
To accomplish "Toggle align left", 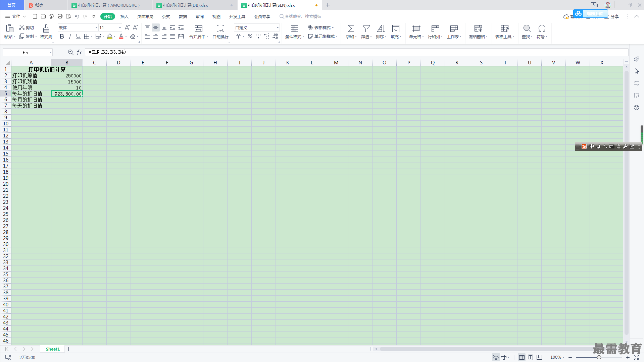I will pos(147,36).
